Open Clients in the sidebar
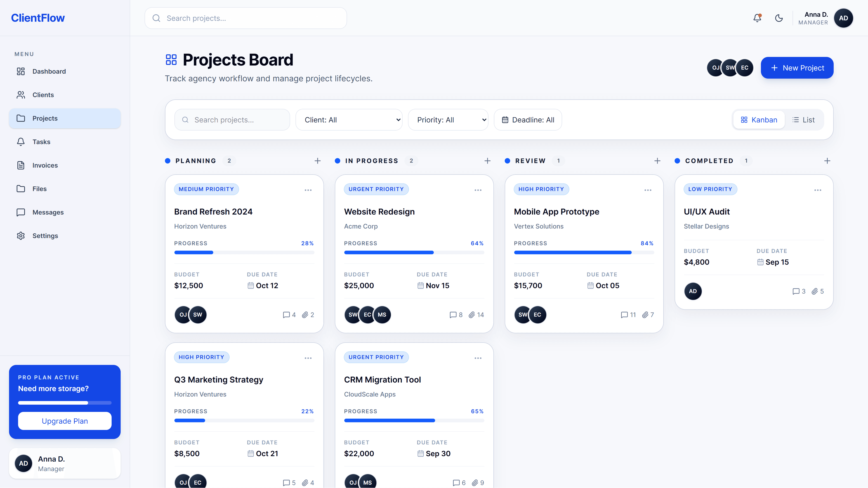The image size is (868, 488). [x=65, y=95]
